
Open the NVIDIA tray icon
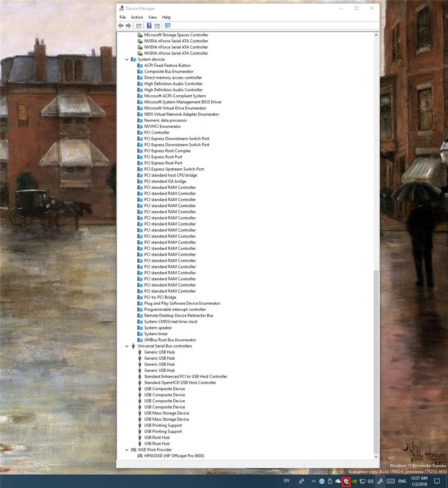(x=354, y=481)
